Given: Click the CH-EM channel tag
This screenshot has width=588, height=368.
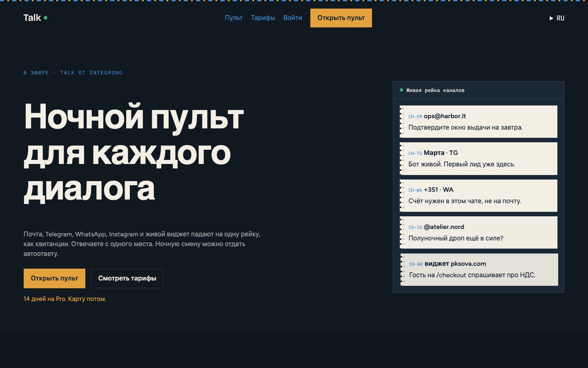Looking at the screenshot, I should (415, 117).
